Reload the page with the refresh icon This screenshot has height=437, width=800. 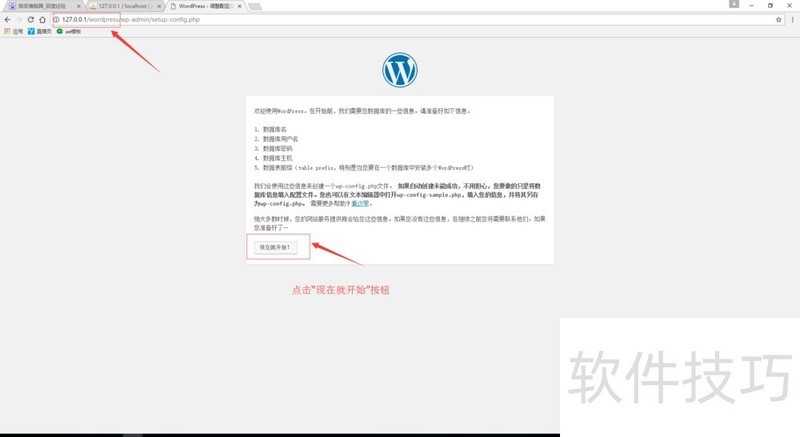coord(31,19)
